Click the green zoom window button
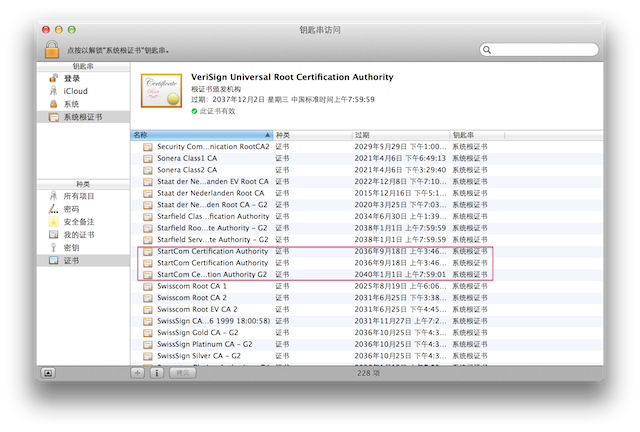This screenshot has height=432, width=640. click(x=72, y=29)
